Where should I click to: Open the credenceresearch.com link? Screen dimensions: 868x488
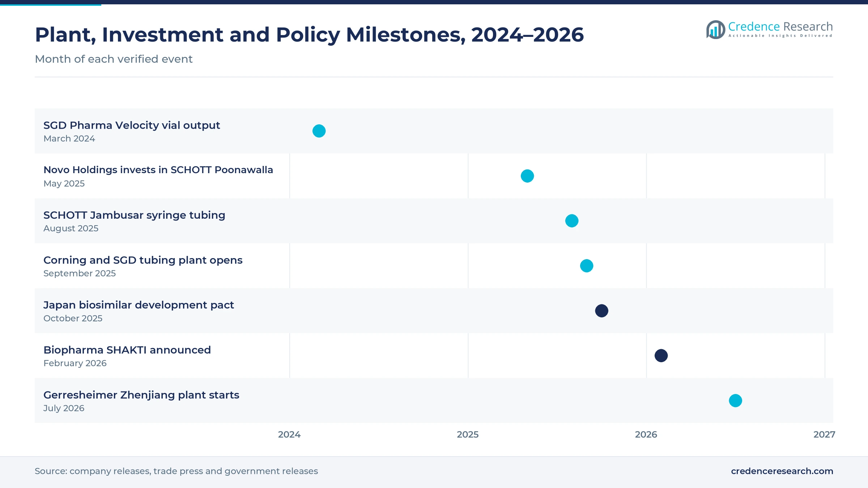pos(782,471)
